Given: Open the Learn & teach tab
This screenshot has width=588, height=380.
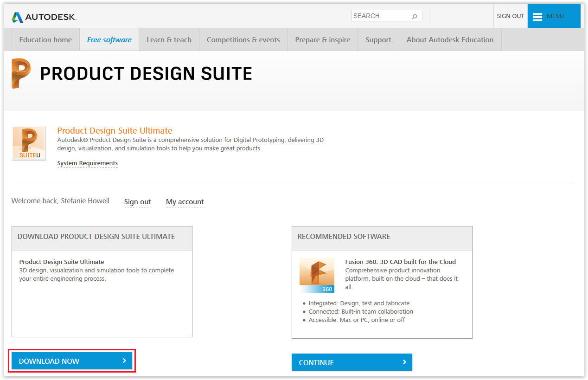Looking at the screenshot, I should pyautogui.click(x=169, y=40).
